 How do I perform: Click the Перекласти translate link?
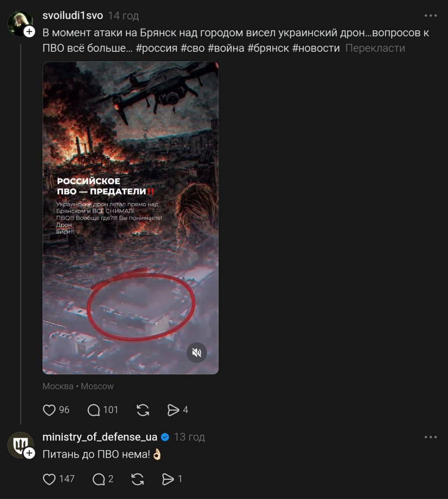point(375,48)
